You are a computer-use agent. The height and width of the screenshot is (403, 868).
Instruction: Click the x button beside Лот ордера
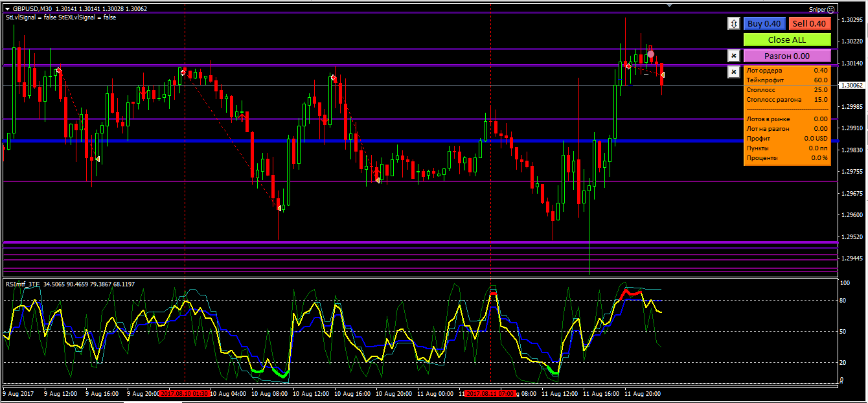[733, 71]
